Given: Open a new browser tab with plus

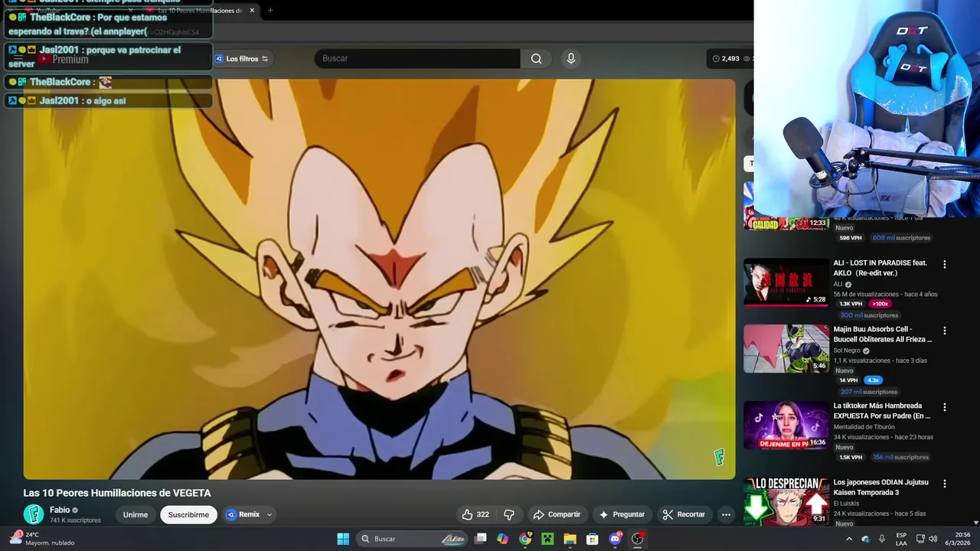Looking at the screenshot, I should click(270, 11).
